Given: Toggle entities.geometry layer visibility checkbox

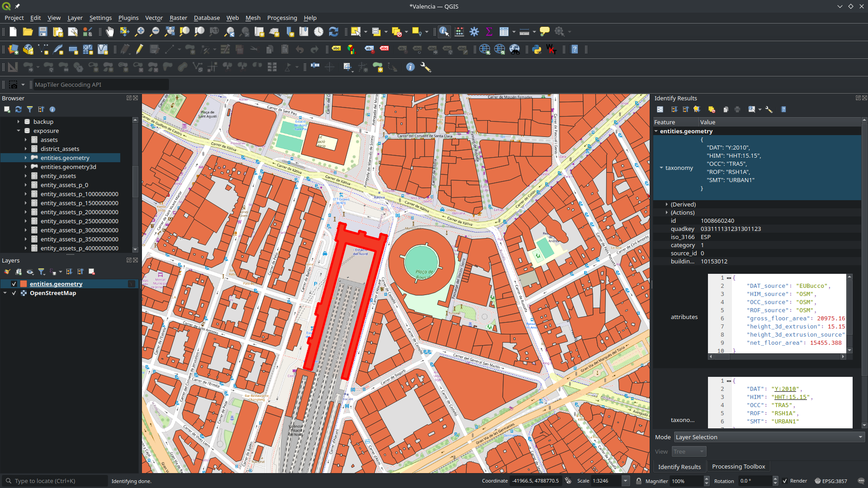Looking at the screenshot, I should tap(14, 284).
